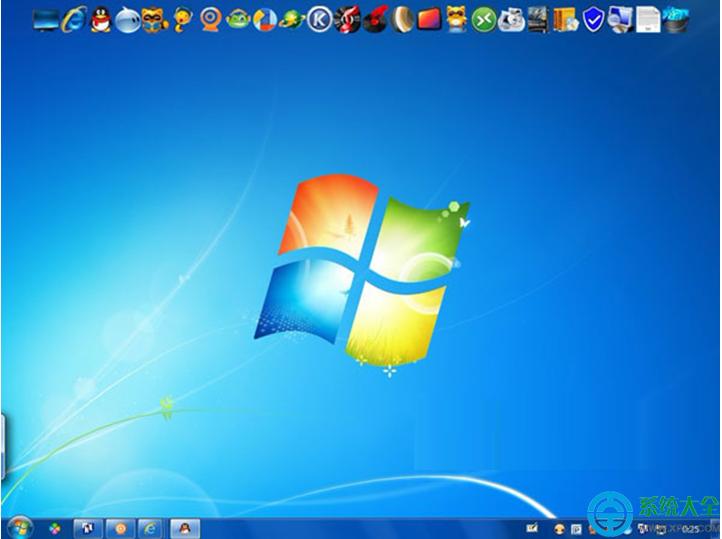The height and width of the screenshot is (539, 722).
Task: Open the Computer monitor icon in the dock
Action: [x=46, y=18]
